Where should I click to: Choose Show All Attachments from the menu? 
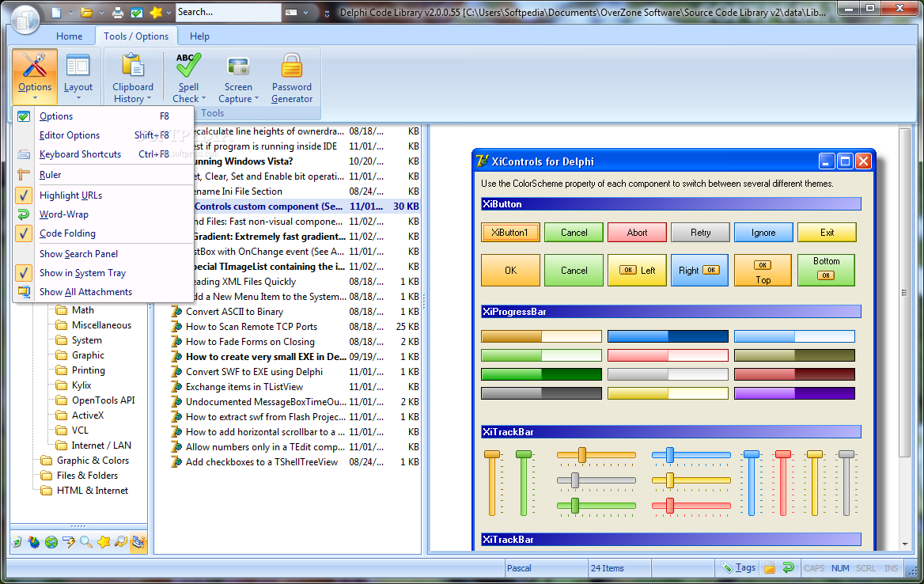104,292
